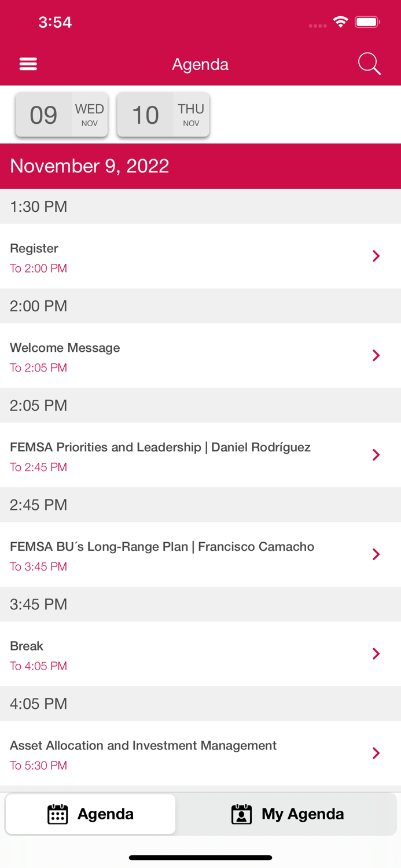Tap the My Agenda person-calendar icon
The height and width of the screenshot is (868, 401).
241,814
